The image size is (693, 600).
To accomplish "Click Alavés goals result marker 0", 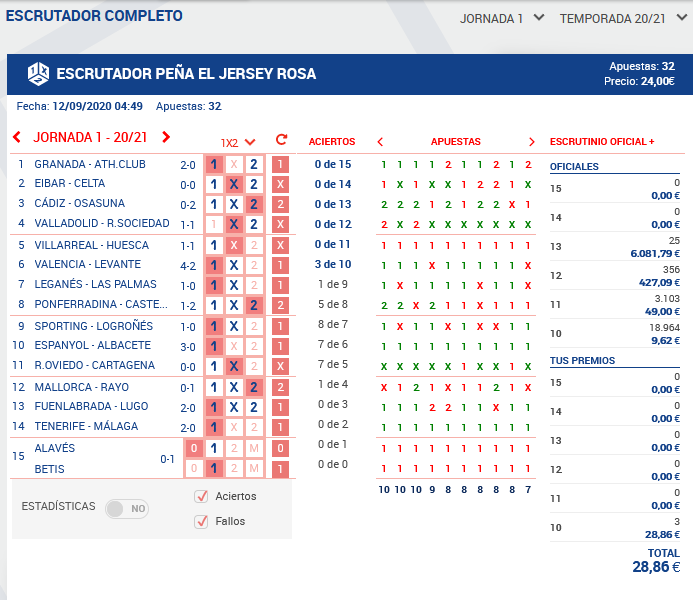I will (x=280, y=448).
